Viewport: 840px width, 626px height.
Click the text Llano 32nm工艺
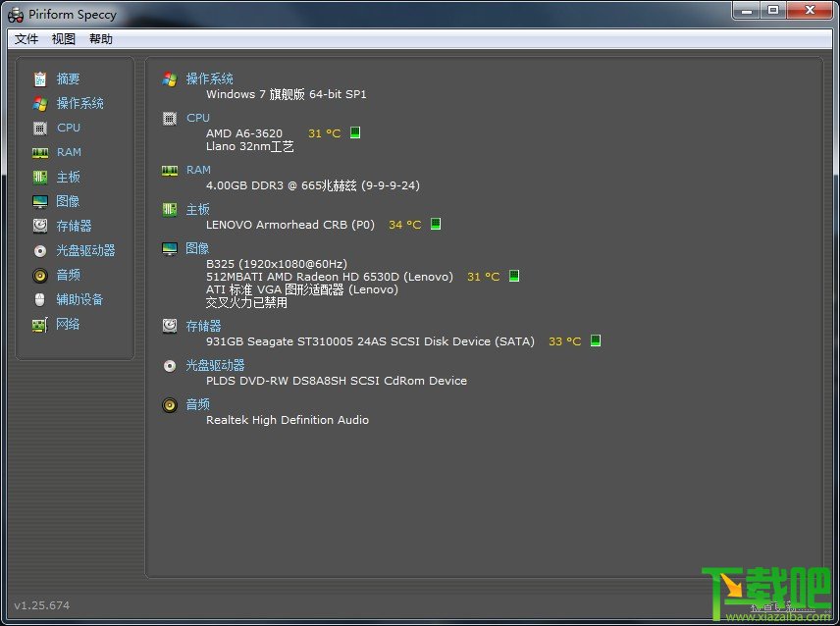[250, 146]
